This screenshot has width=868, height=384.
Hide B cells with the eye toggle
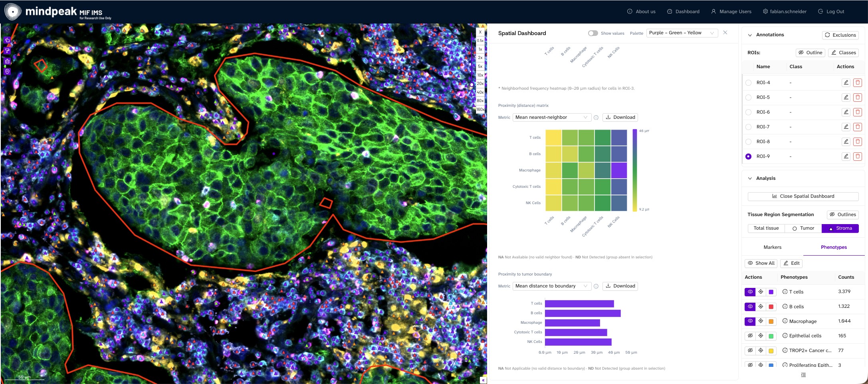[x=750, y=307]
